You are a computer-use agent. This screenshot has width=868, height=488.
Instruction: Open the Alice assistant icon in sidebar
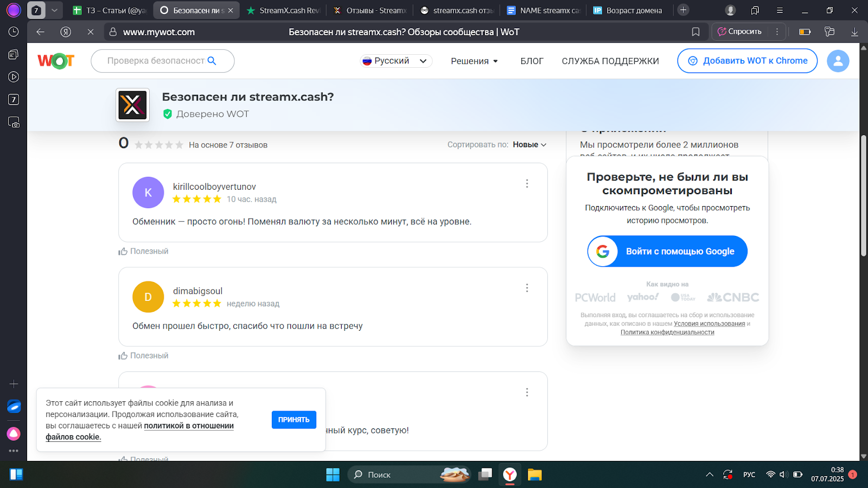click(14, 434)
